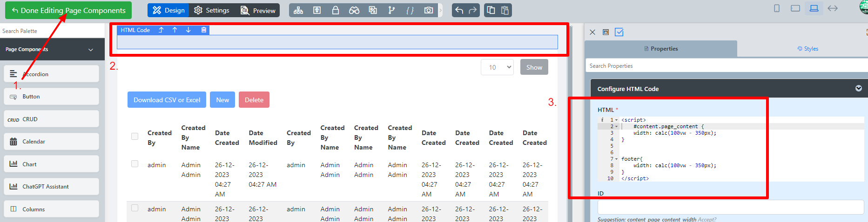The image size is (868, 222).
Task: Open the permissions padlock icon
Action: click(335, 10)
